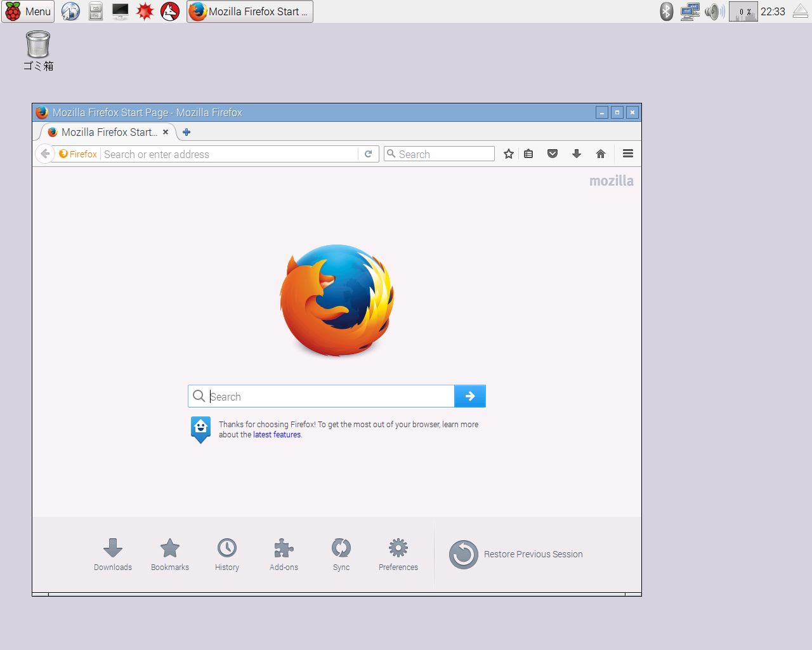Show bookmarks list icon in toolbar
812x650 pixels.
pyautogui.click(x=528, y=154)
